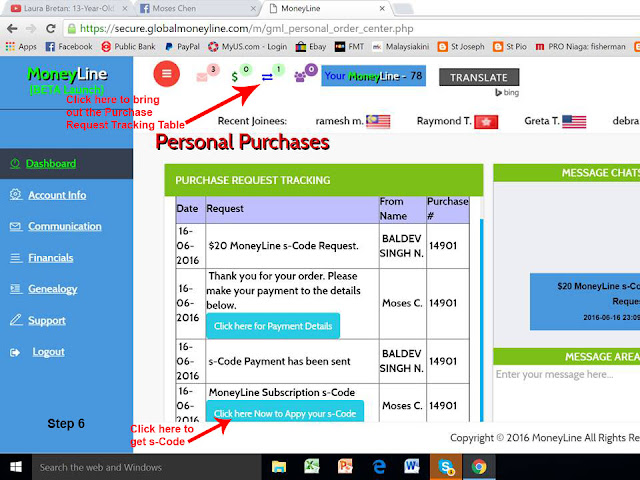Click the Genealogy sidebar icon
Viewport: 640px width, 480px height.
(x=16, y=289)
